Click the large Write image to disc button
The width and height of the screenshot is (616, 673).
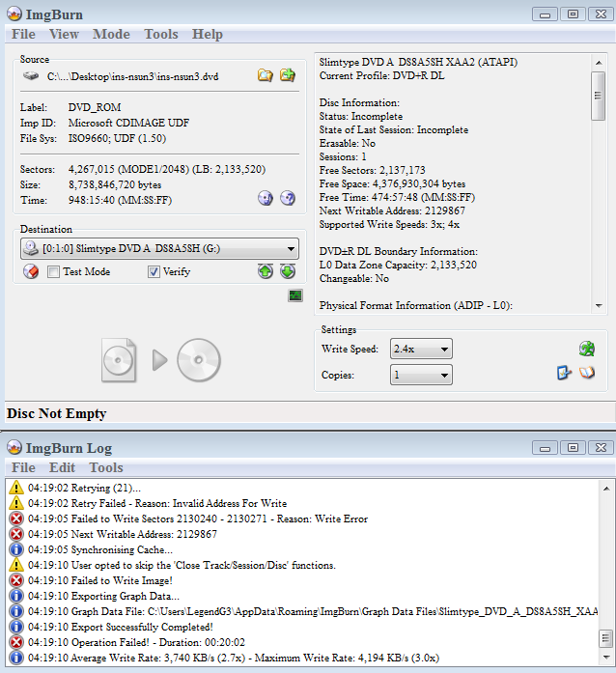click(x=161, y=360)
